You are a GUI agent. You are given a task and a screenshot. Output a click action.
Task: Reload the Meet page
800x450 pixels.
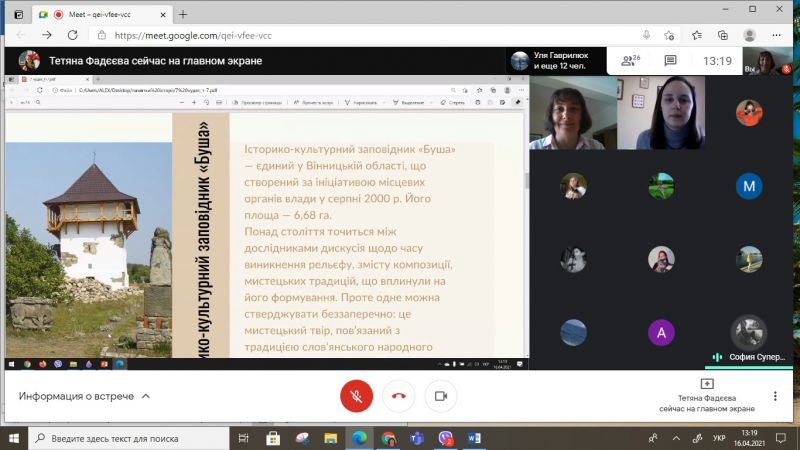click(x=72, y=35)
